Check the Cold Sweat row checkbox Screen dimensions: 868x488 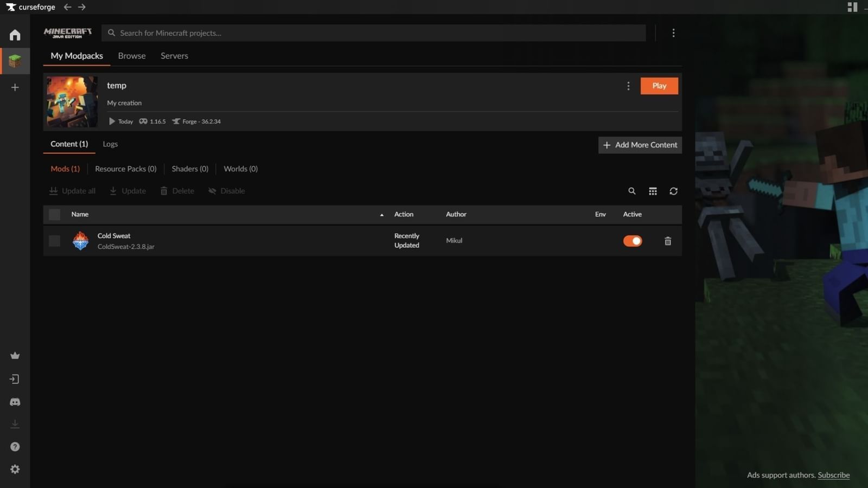click(54, 241)
